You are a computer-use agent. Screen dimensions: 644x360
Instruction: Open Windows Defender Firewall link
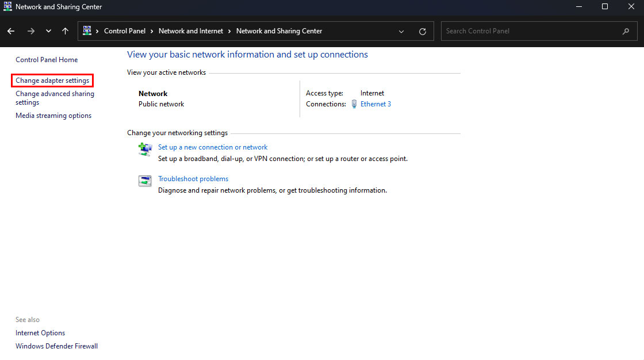pos(56,346)
